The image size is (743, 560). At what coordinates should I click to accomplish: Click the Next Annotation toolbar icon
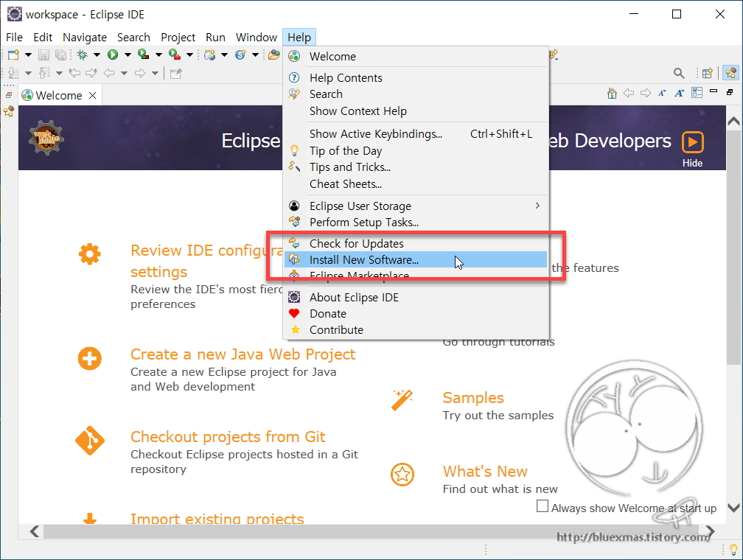13,74
